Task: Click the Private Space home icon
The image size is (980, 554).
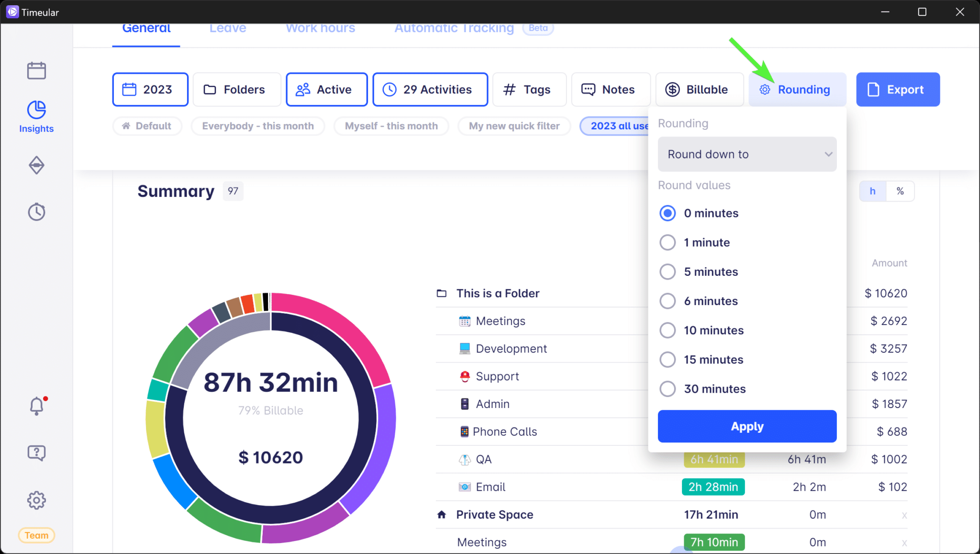Action: pyautogui.click(x=441, y=514)
